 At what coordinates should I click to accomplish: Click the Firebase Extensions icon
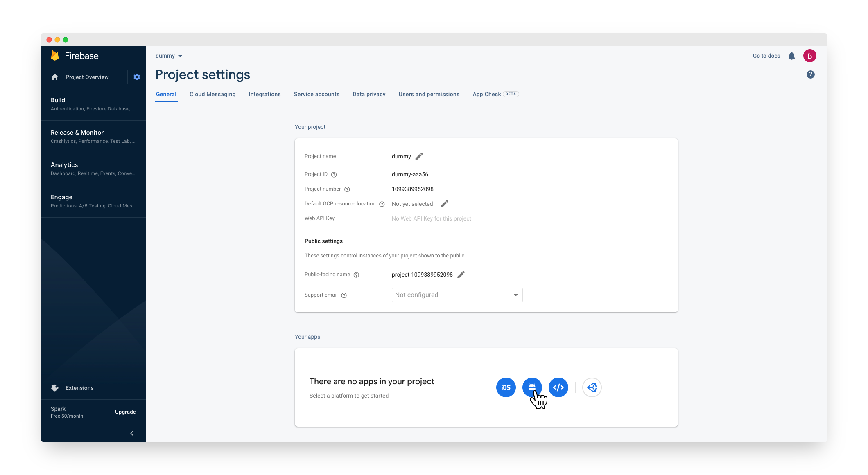coord(55,387)
